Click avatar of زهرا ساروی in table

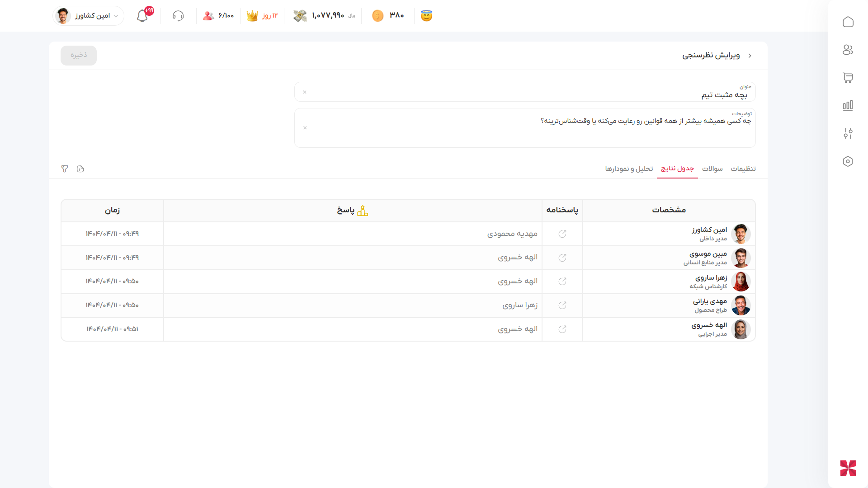click(741, 282)
